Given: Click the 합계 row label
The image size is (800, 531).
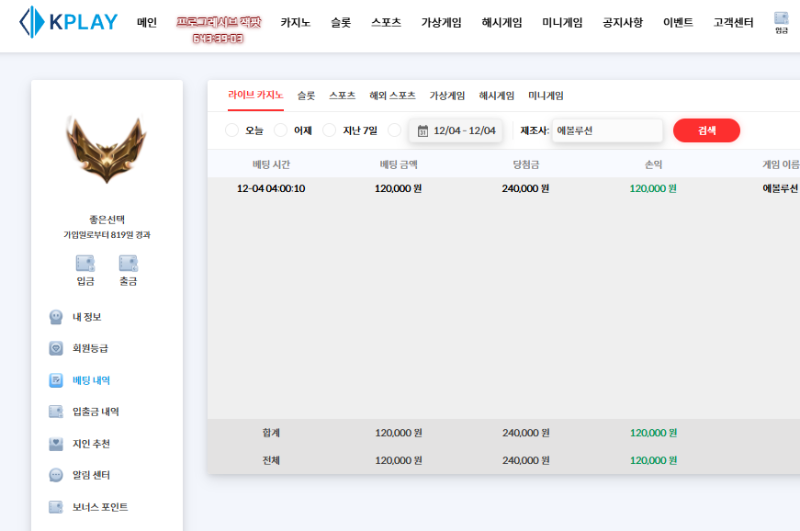Looking at the screenshot, I should [271, 433].
